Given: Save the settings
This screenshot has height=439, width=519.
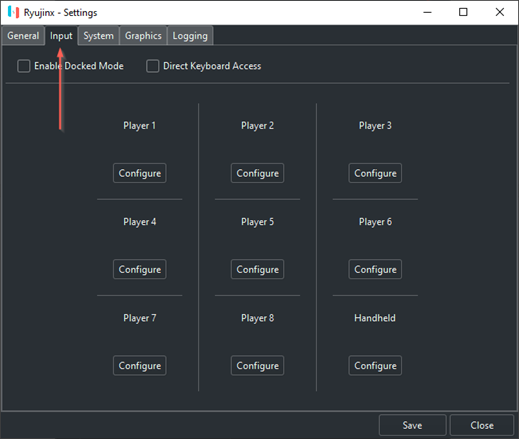Looking at the screenshot, I should [x=412, y=425].
